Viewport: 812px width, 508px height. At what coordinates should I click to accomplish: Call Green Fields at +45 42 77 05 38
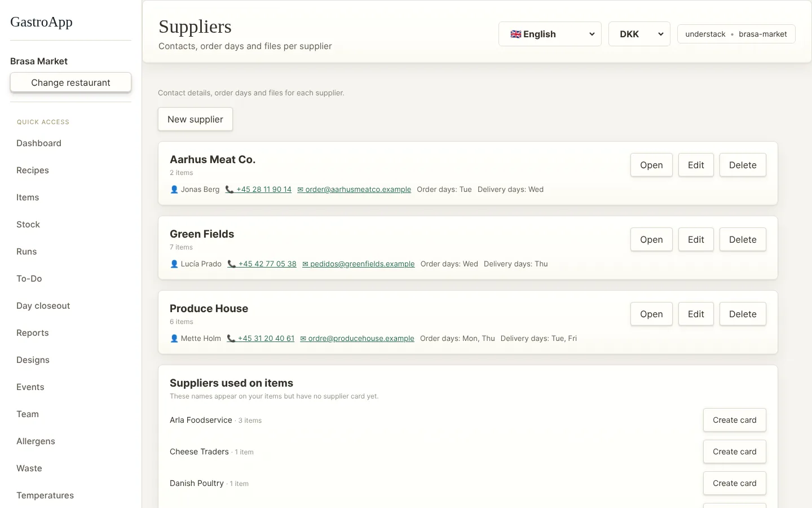click(x=262, y=264)
